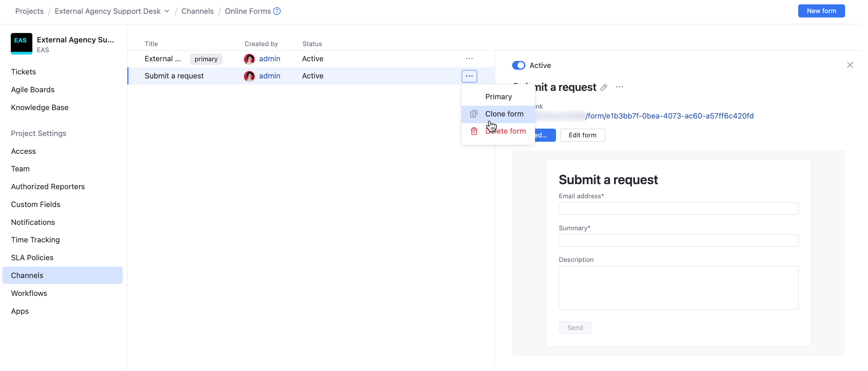This screenshot has height=371, width=868.
Task: Choose Primary in the context menu
Action: pyautogui.click(x=498, y=97)
